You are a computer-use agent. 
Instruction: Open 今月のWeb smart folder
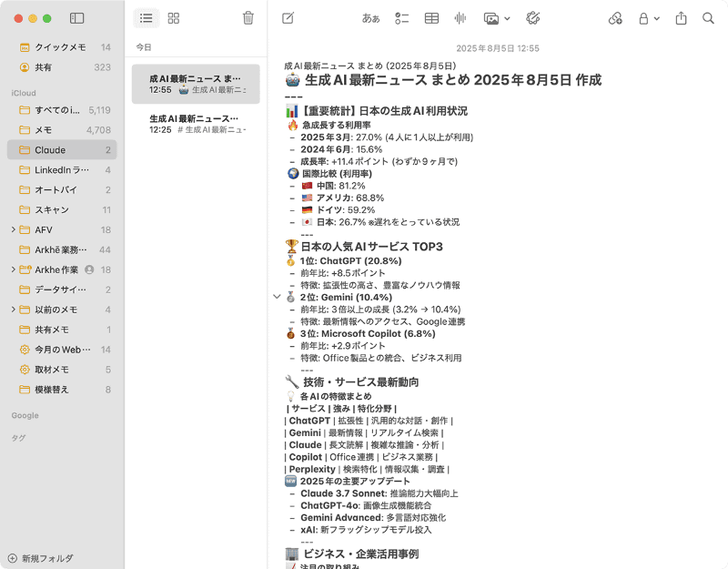tap(62, 350)
